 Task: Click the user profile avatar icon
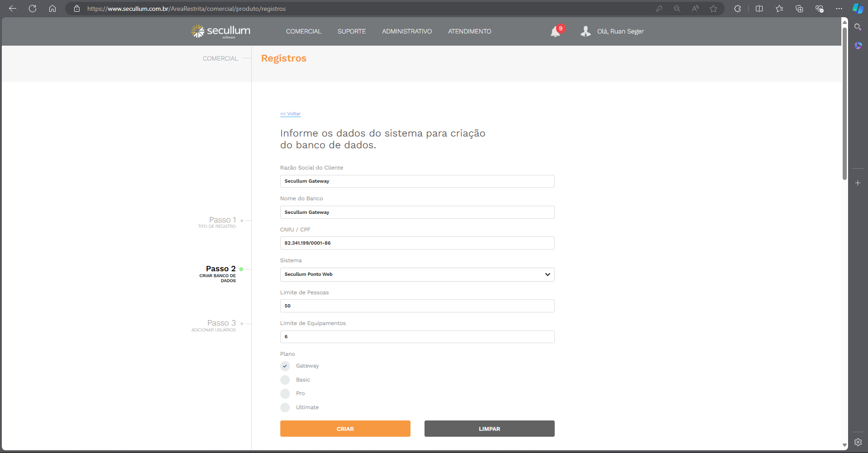click(x=585, y=31)
